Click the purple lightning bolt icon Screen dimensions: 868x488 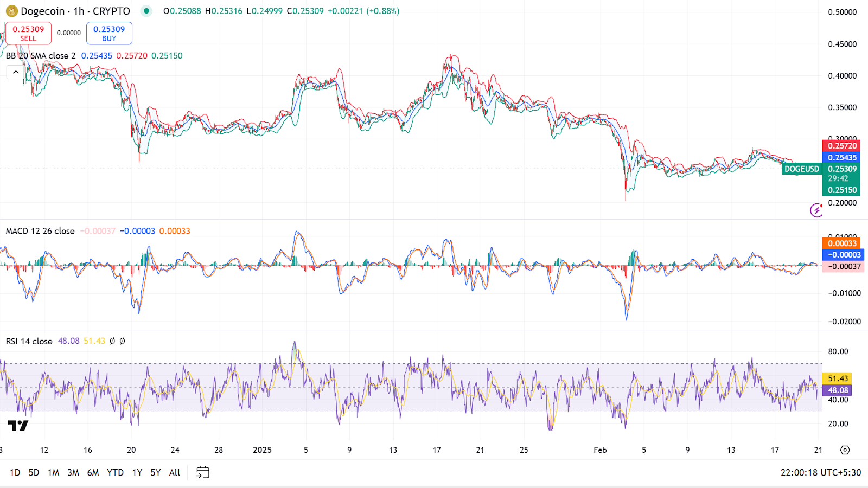816,210
